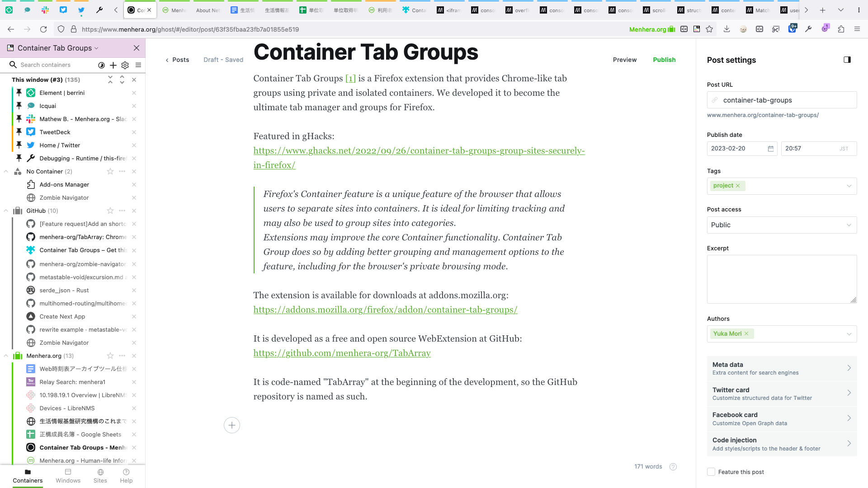Image resolution: width=868 pixels, height=488 pixels.
Task: Click the word count help icon
Action: [673, 467]
